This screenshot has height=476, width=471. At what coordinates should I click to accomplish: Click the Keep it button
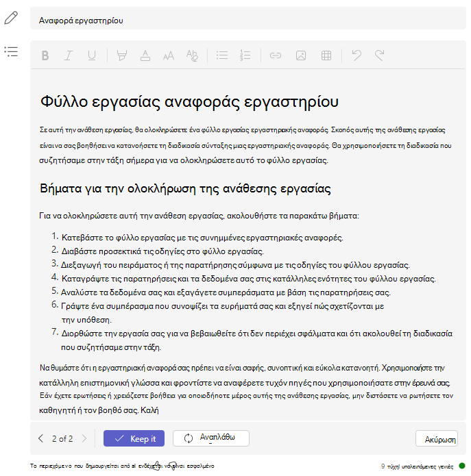[x=134, y=438]
